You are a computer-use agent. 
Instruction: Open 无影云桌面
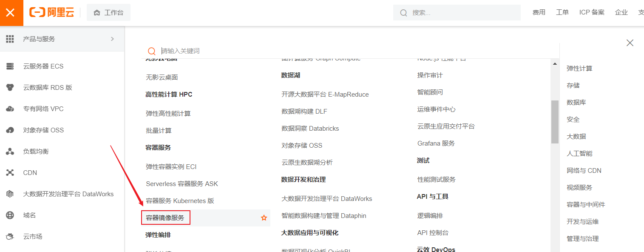pyautogui.click(x=162, y=77)
